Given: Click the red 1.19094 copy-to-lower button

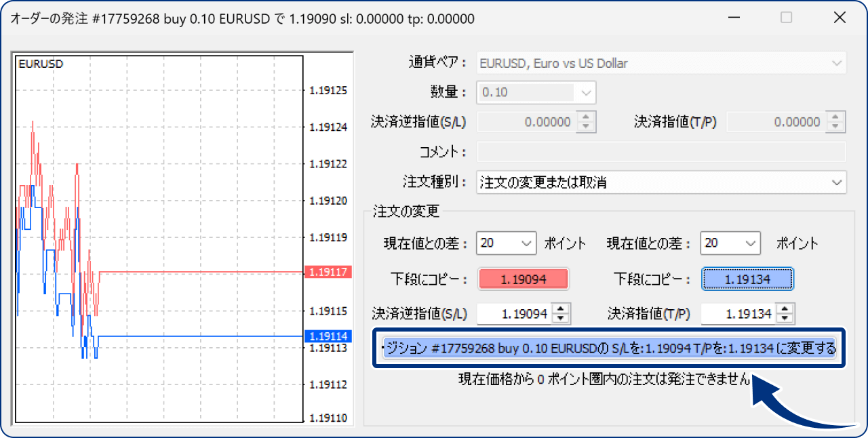Looking at the screenshot, I should 524,279.
